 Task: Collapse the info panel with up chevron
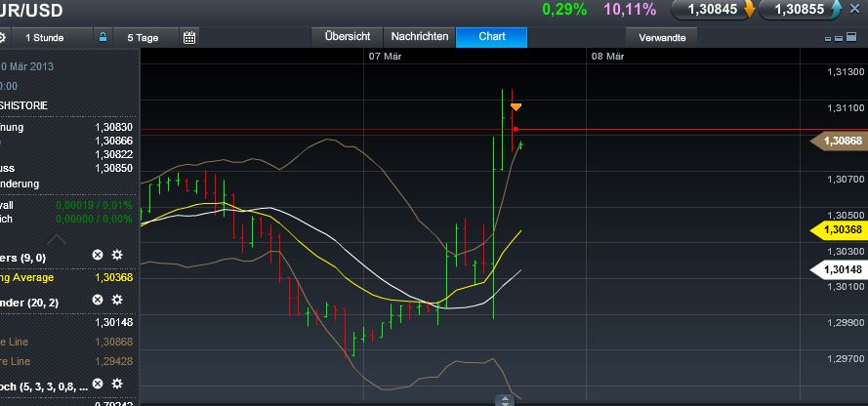click(x=57, y=239)
